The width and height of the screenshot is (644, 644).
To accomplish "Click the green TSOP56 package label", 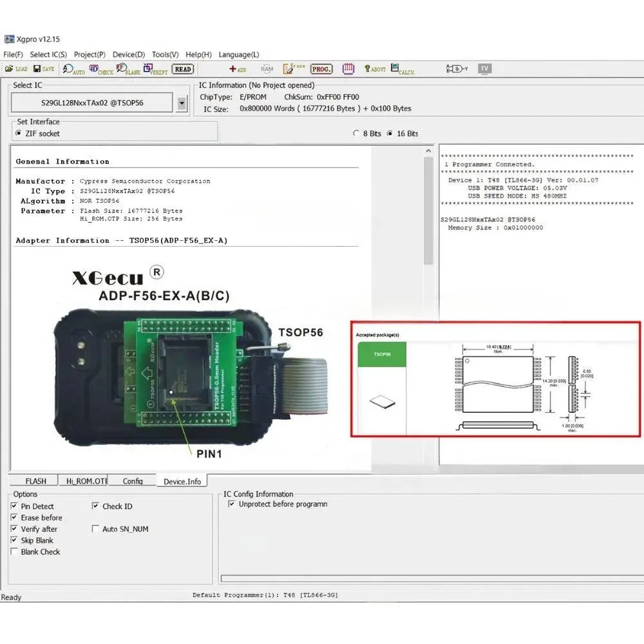I will click(x=382, y=354).
